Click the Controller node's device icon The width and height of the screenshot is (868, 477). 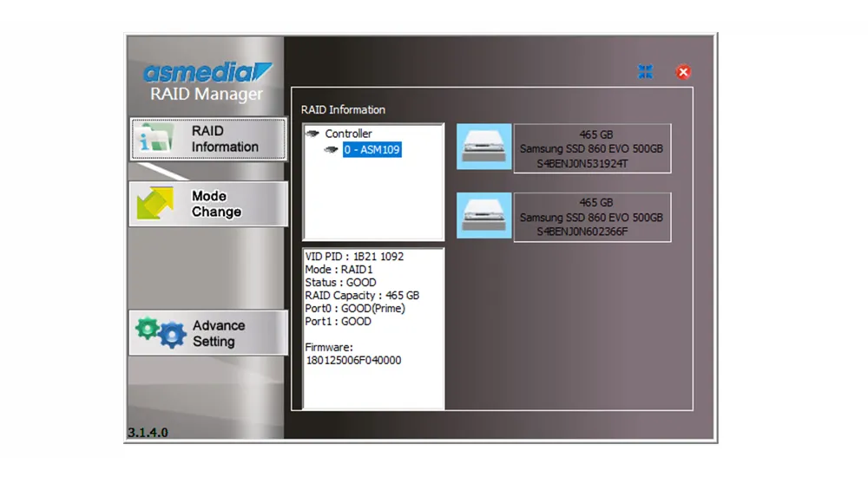coord(312,134)
